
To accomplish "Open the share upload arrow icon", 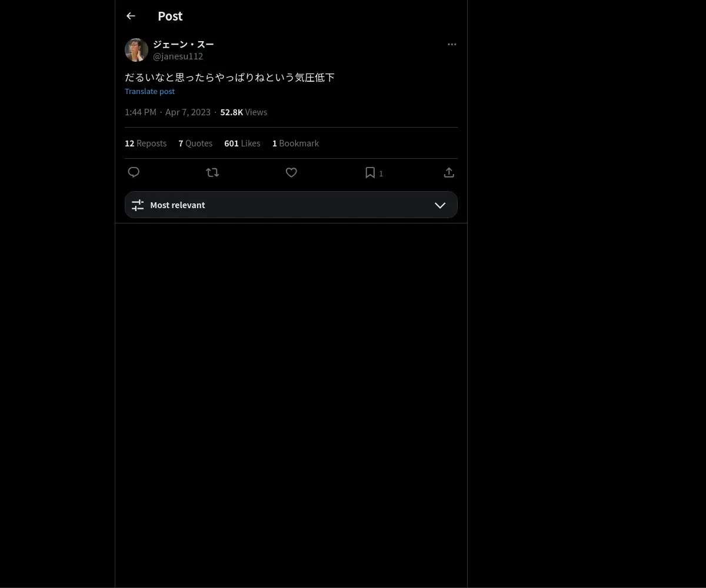I will [x=449, y=172].
